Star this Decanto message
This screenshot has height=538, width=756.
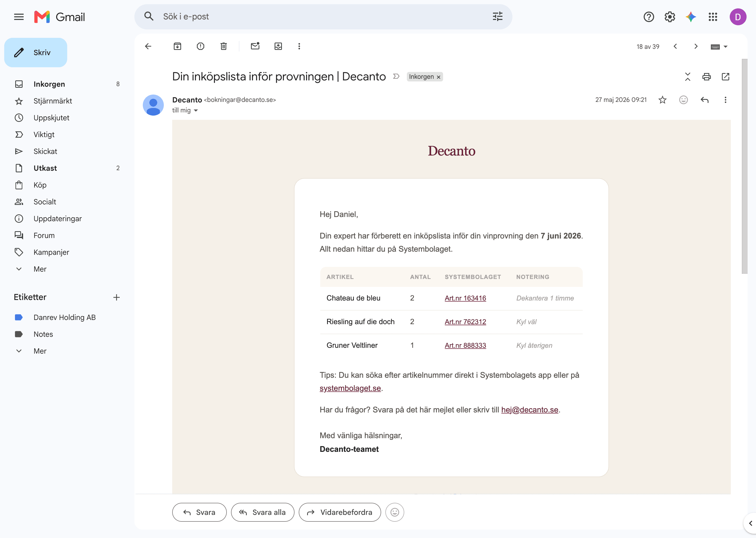(662, 100)
